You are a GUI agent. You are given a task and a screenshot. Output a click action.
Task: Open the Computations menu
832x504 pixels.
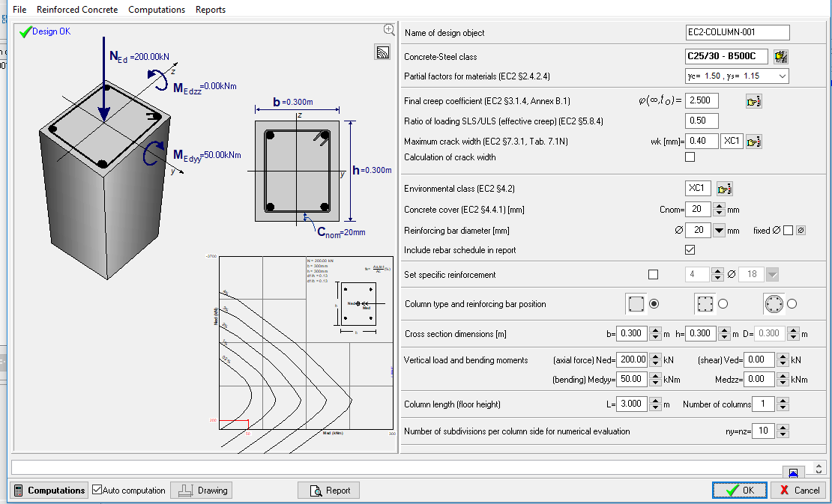point(157,10)
